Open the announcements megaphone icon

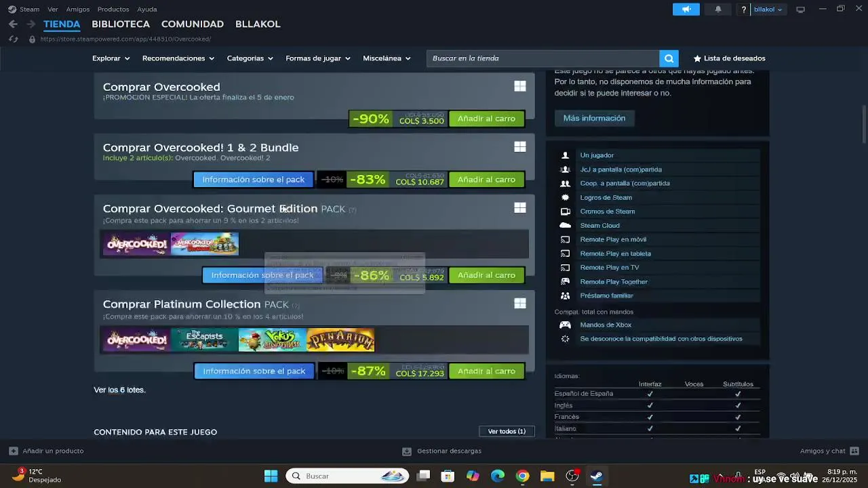tap(686, 9)
